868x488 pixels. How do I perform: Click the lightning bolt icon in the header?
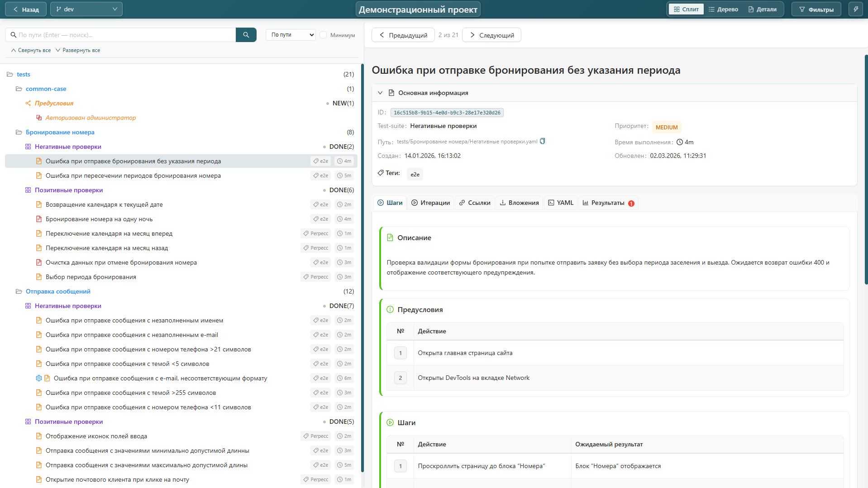click(x=855, y=9)
